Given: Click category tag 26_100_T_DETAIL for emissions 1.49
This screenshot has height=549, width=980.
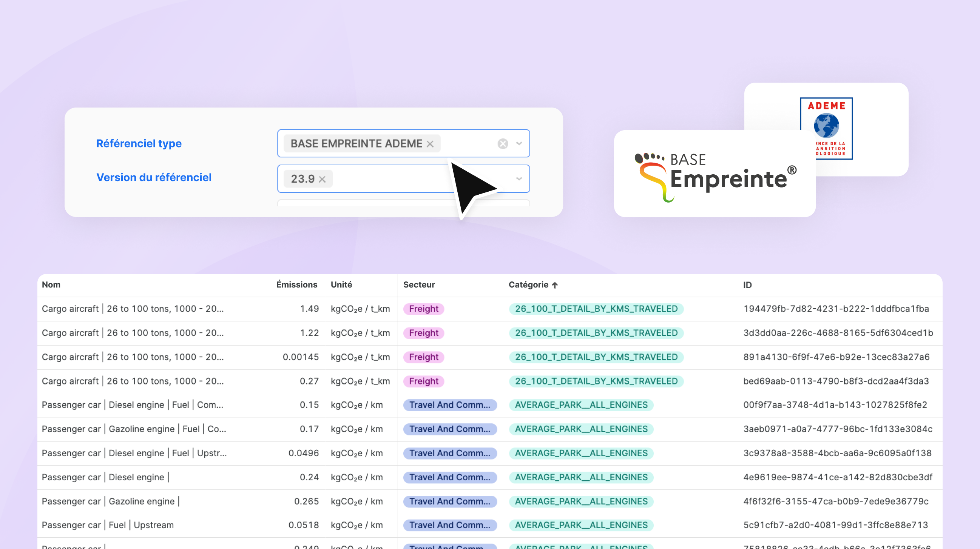Looking at the screenshot, I should pyautogui.click(x=596, y=309).
